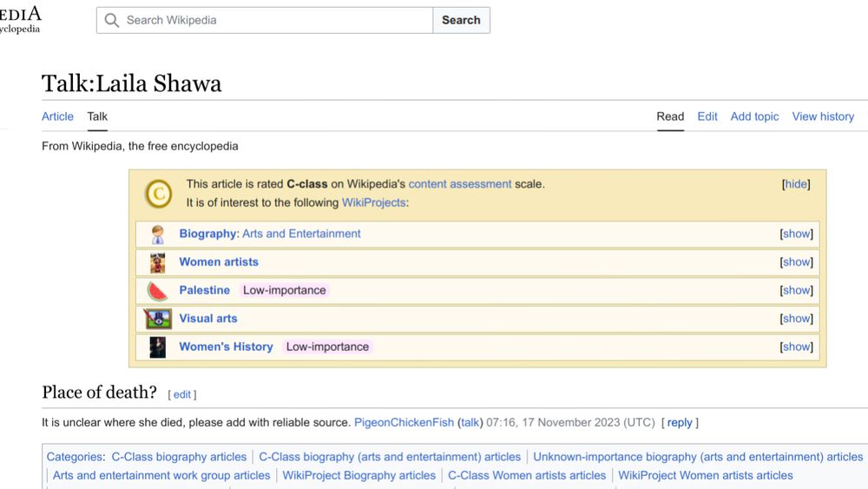Open WikiProject Biography articles category
This screenshot has height=489, width=868.
pyautogui.click(x=358, y=476)
